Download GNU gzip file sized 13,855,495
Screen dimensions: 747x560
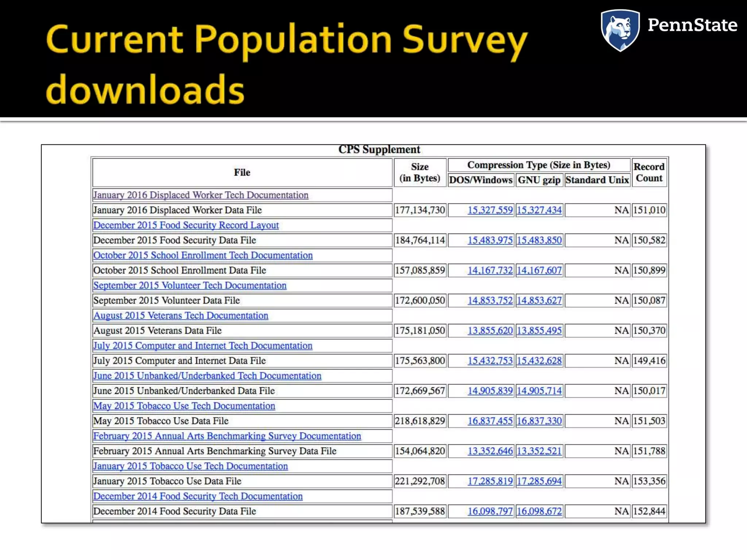(x=539, y=331)
